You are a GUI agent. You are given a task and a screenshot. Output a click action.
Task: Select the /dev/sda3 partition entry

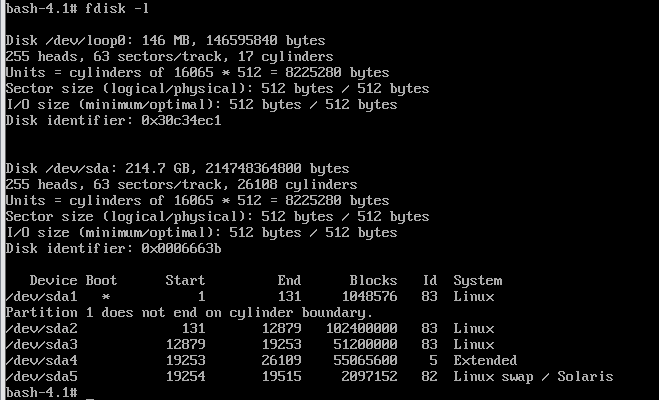pos(250,344)
